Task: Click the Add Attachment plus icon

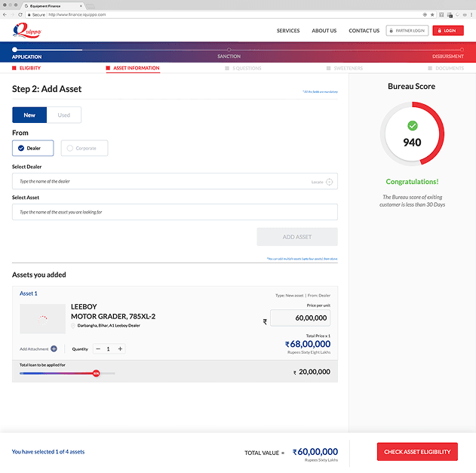Action: tap(54, 349)
